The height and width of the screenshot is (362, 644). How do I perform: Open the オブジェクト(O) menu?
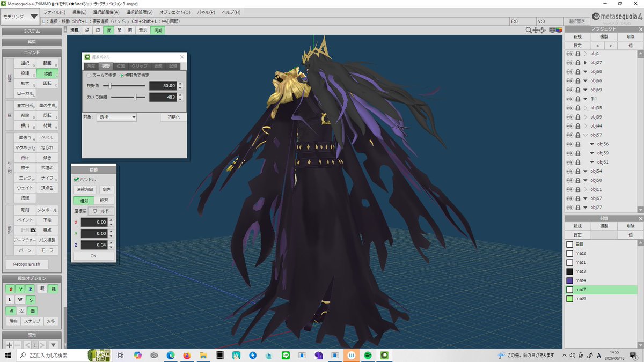click(x=174, y=12)
